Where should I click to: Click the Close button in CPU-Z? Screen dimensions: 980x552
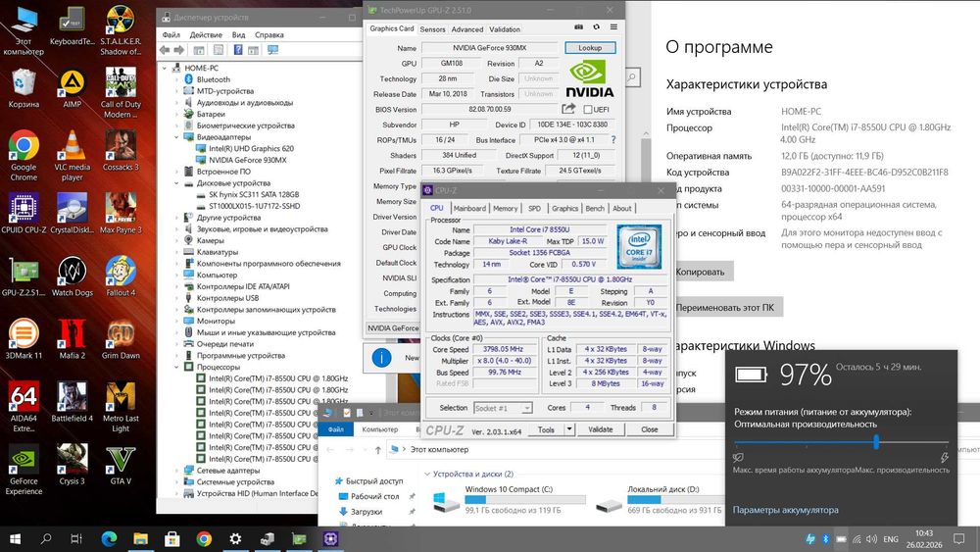click(650, 429)
